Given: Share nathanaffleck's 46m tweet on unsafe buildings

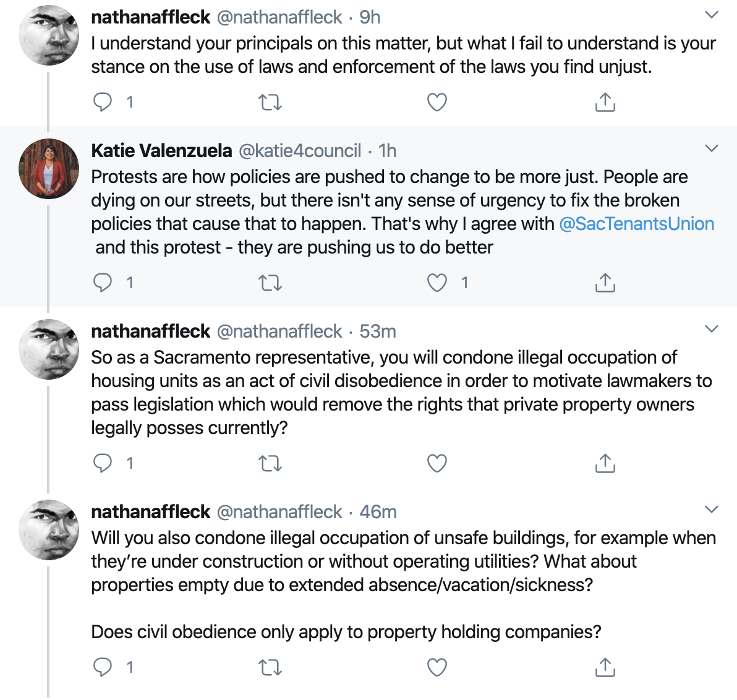Looking at the screenshot, I should point(605,667).
